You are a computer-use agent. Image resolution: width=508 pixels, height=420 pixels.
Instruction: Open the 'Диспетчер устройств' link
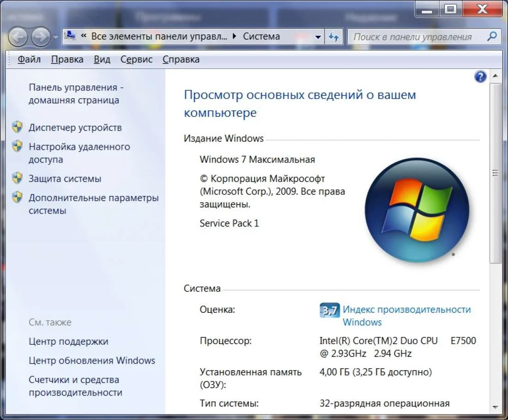tap(75, 128)
